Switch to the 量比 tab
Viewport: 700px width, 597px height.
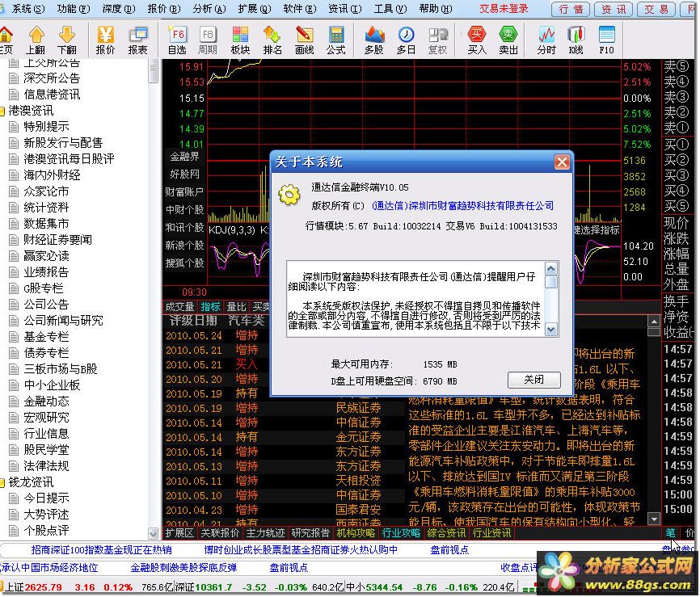click(237, 307)
